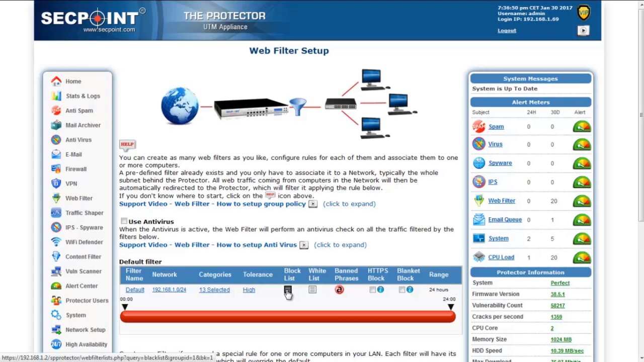Image resolution: width=644 pixels, height=362 pixels.
Task: Expand the Anti Virus video section
Action: click(340, 245)
